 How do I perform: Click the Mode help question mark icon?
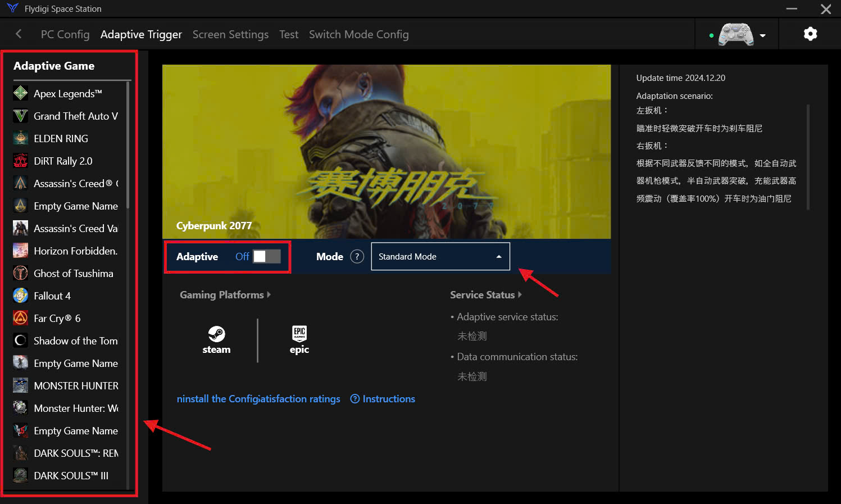point(357,257)
